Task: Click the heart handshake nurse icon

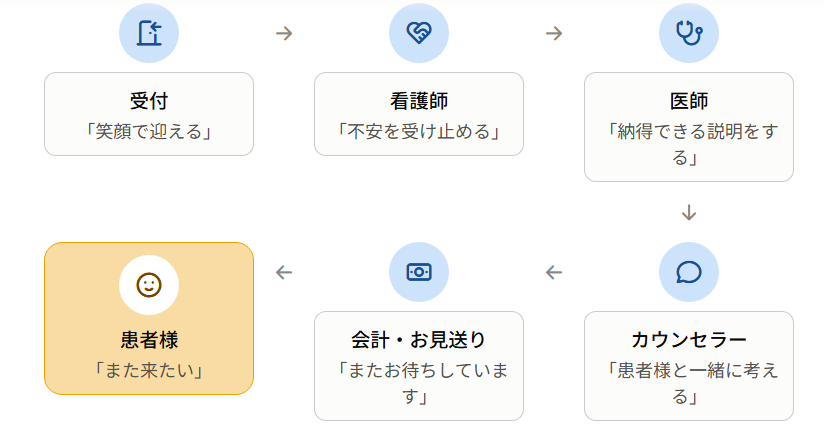Action: click(x=419, y=33)
